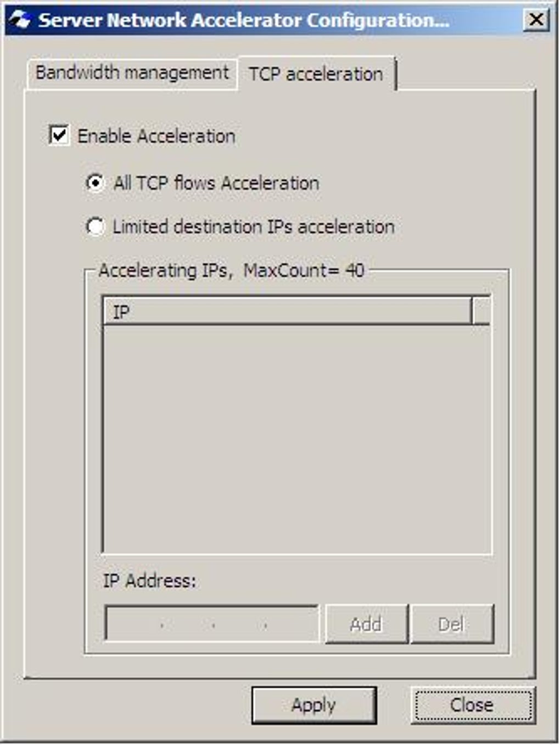Click the Enable Acceleration label text
The width and height of the screenshot is (560, 745).
click(156, 136)
